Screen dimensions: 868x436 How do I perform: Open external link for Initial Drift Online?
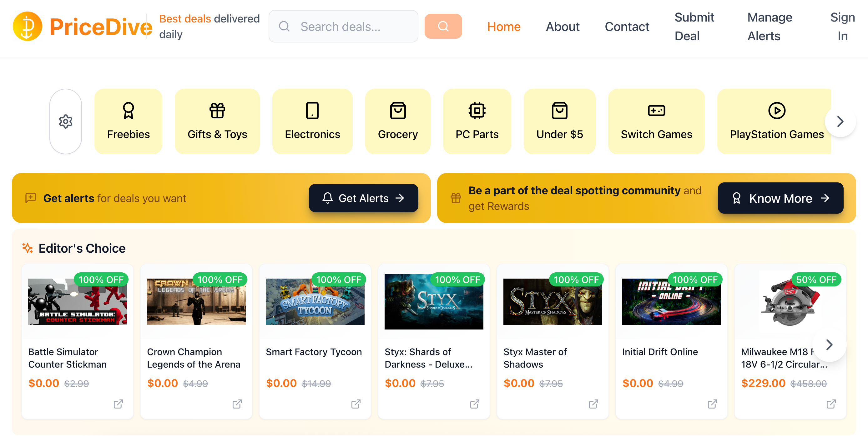712,404
